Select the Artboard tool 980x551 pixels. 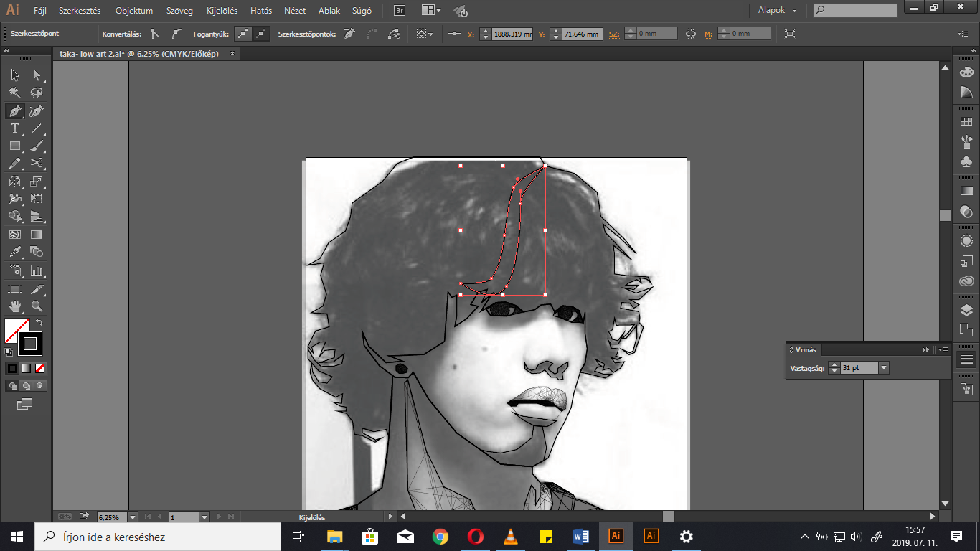click(x=14, y=289)
